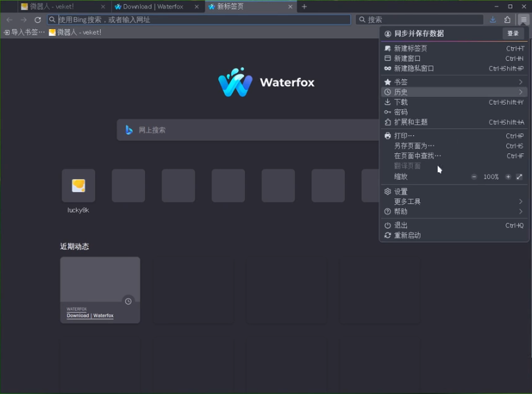532x394 pixels.
Task: Expand the 帮助 submenu
Action: pyautogui.click(x=454, y=212)
